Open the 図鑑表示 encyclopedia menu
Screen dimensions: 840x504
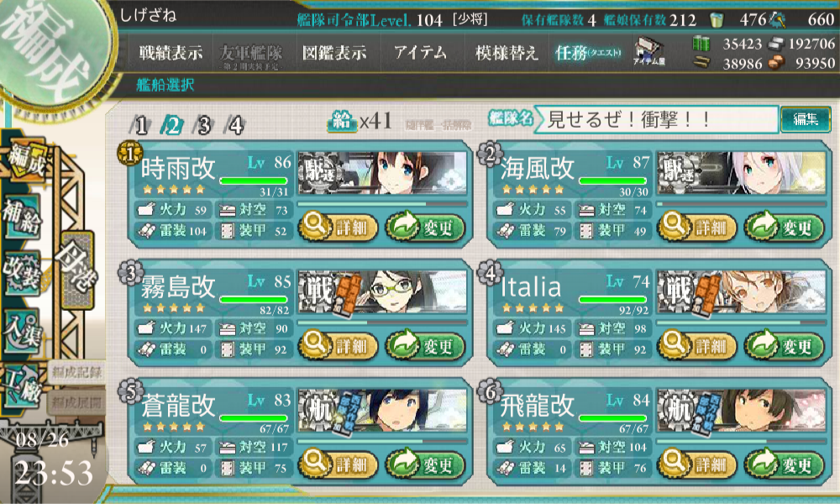334,52
